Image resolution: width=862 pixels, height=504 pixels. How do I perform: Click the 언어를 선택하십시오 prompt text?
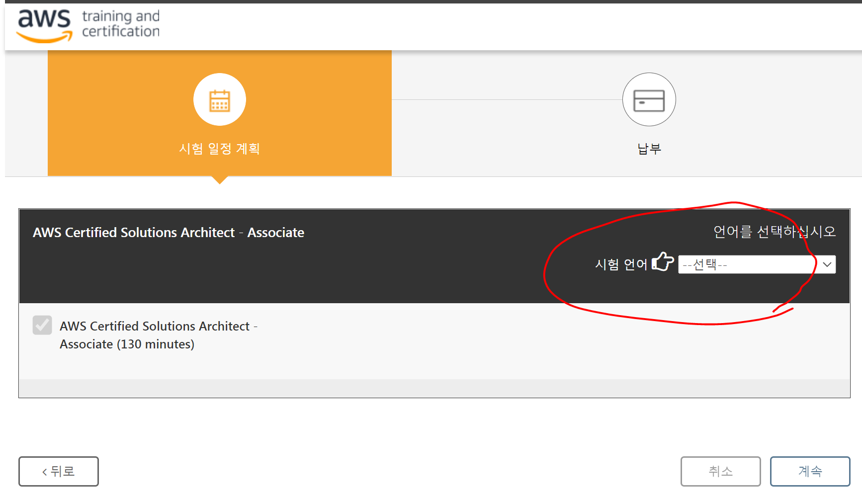click(775, 232)
